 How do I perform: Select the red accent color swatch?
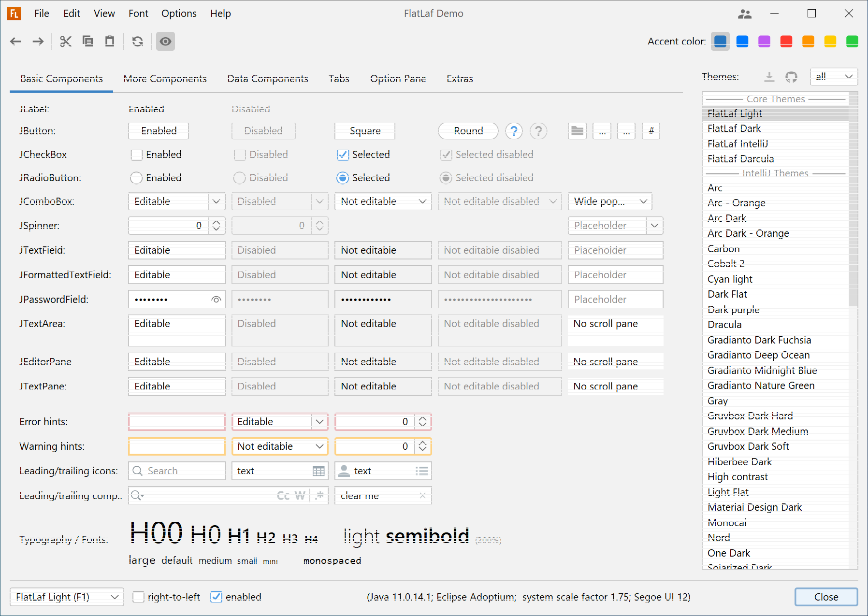point(786,42)
